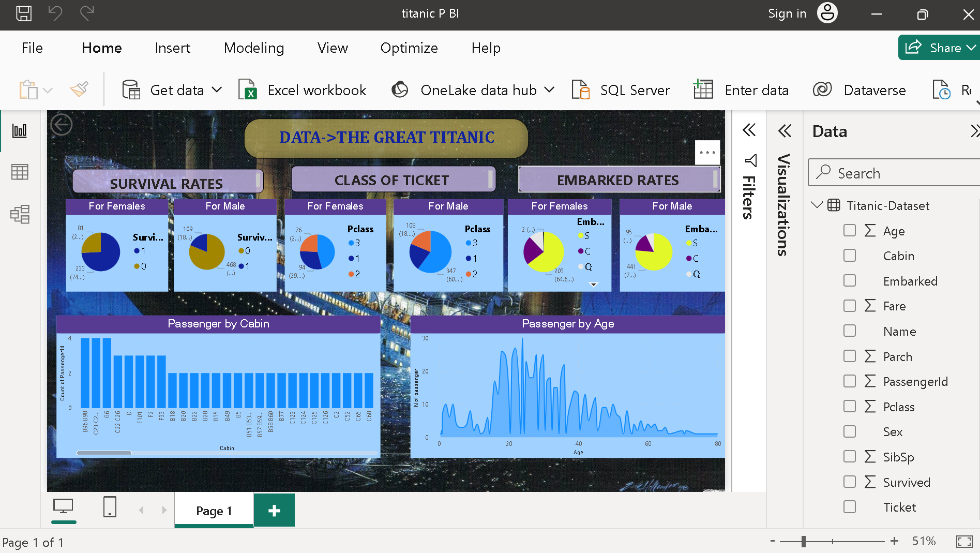Open the View menu
980x553 pixels.
pyautogui.click(x=332, y=48)
